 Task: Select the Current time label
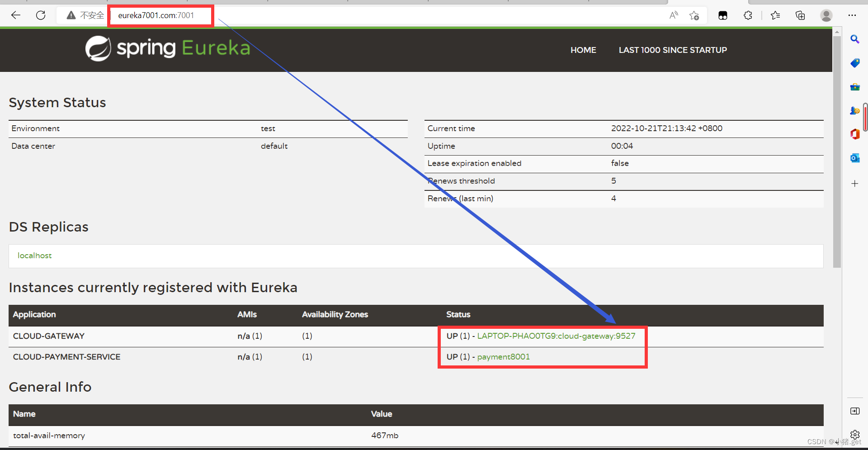[451, 128]
